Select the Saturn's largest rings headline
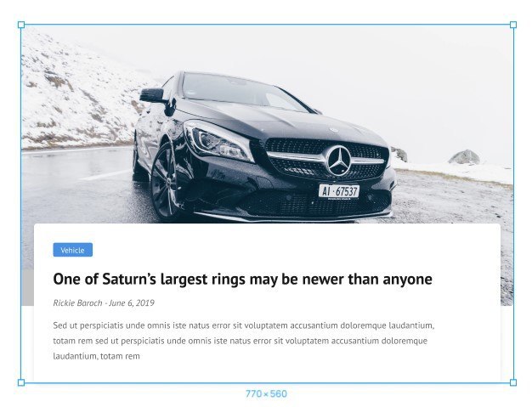532x407 pixels. 242,280
